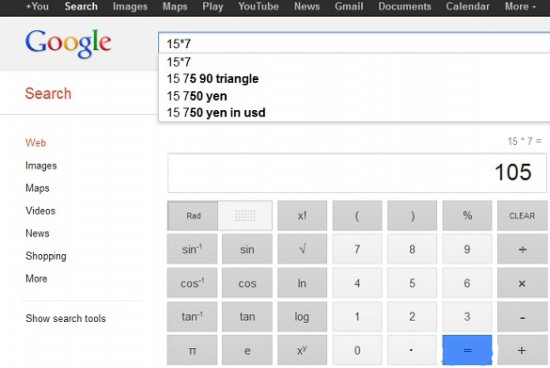Select suggestion '15 75 90 triangle'
Image resolution: width=550 pixels, height=368 pixels.
click(x=354, y=79)
